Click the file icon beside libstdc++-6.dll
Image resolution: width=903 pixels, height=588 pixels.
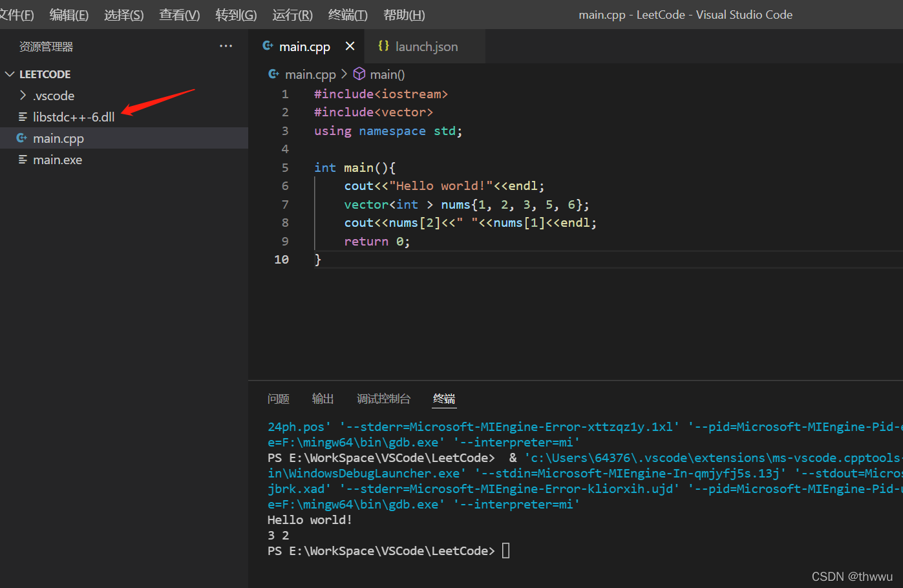click(23, 117)
